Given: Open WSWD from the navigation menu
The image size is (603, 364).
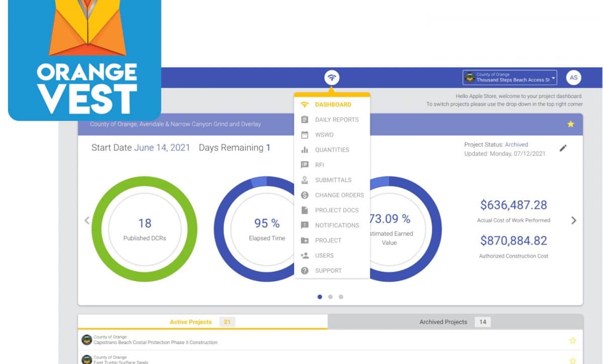Looking at the screenshot, I should 332,135.
